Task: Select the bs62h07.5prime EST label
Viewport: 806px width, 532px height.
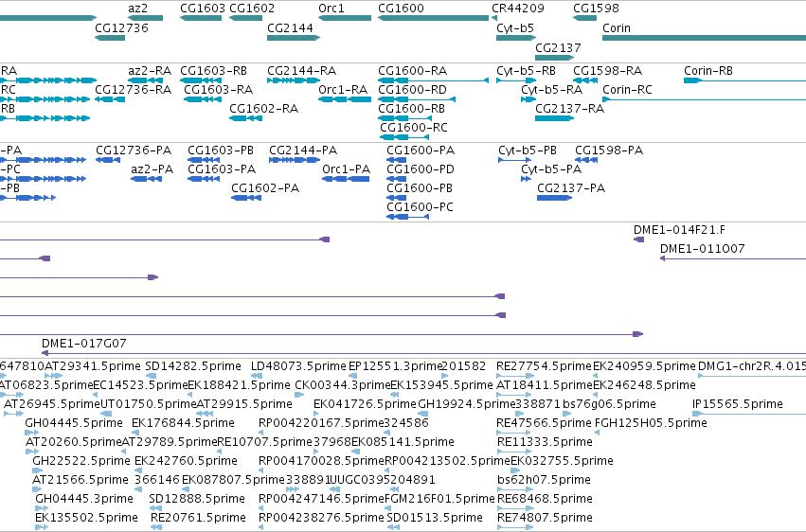Action: pyautogui.click(x=544, y=480)
